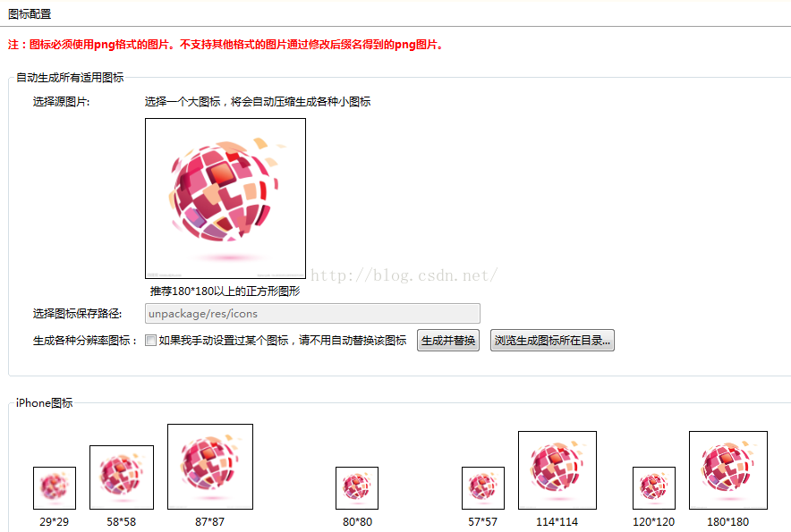The width and height of the screenshot is (791, 532).
Task: Click the 推荐180*180以上的正方形图形 hint text
Action: (x=225, y=291)
